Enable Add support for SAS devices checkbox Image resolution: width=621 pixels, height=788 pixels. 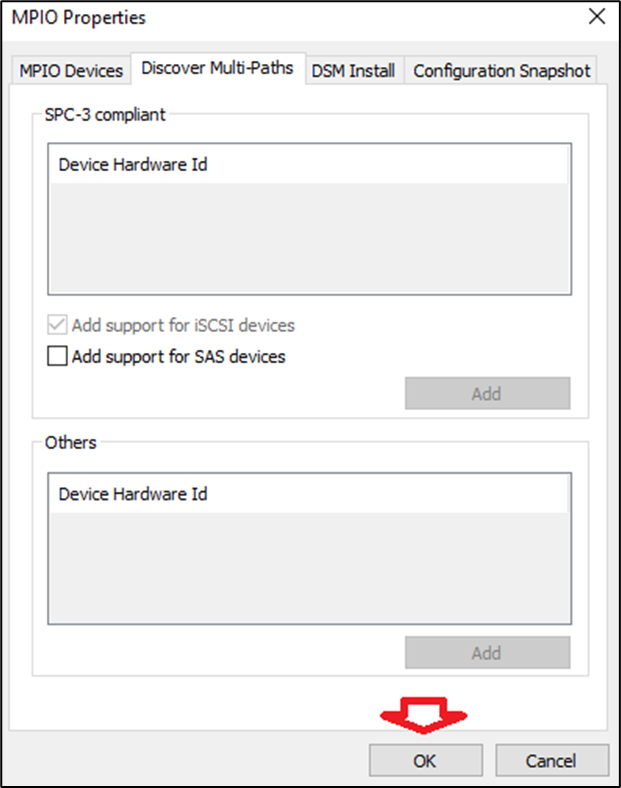tap(59, 356)
